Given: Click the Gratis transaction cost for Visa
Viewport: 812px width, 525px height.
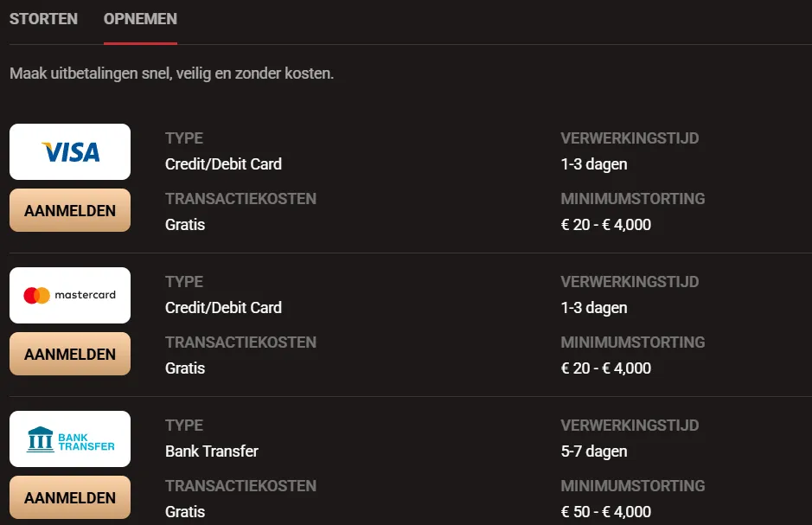Looking at the screenshot, I should 184,224.
